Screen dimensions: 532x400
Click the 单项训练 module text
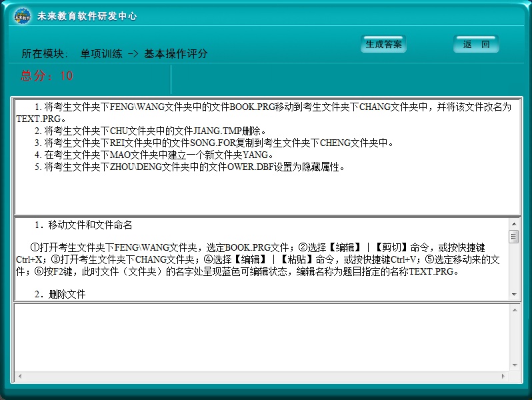point(101,53)
